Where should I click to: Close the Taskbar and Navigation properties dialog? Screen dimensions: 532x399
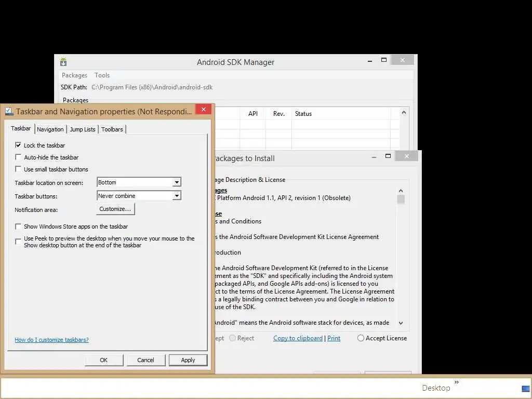[204, 109]
